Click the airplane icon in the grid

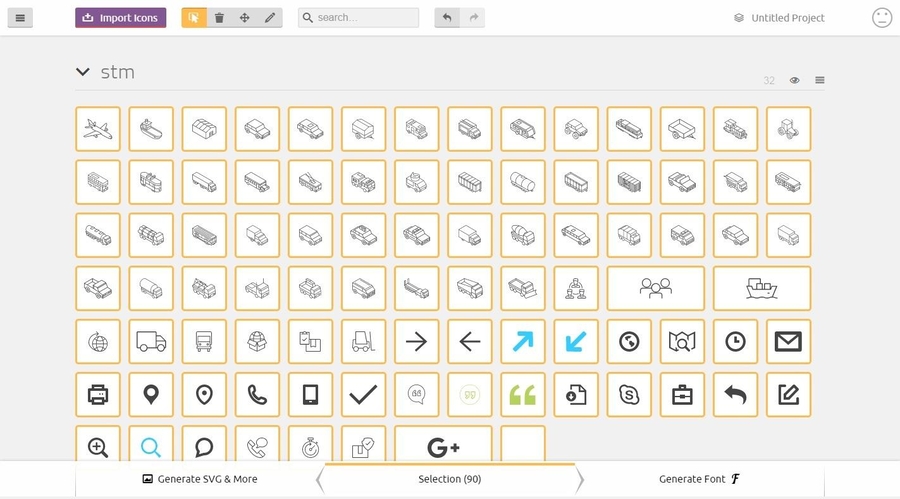click(98, 129)
